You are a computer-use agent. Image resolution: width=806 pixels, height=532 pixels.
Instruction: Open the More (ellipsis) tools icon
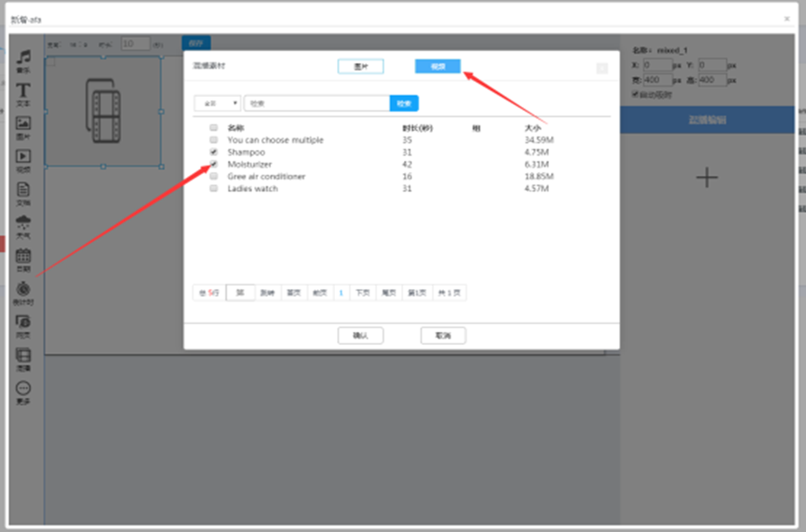(x=23, y=390)
